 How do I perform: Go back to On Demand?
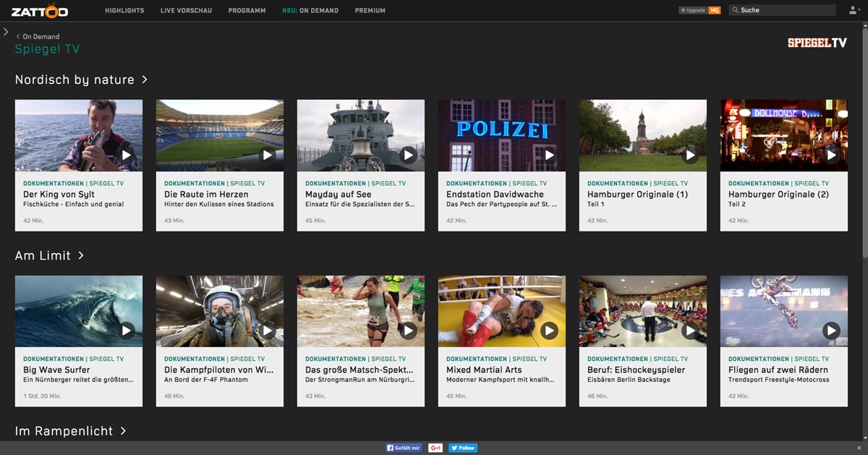click(x=38, y=36)
